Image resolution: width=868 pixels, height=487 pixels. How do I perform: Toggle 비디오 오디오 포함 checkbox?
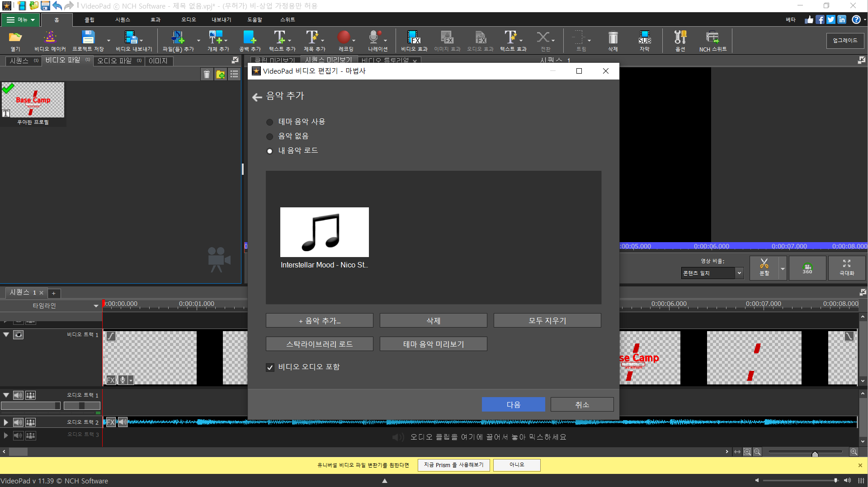tap(270, 367)
